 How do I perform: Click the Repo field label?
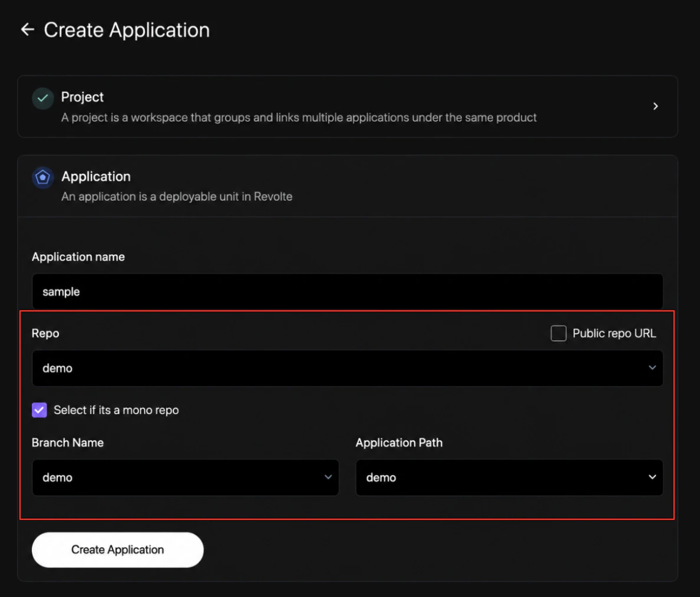click(x=45, y=333)
